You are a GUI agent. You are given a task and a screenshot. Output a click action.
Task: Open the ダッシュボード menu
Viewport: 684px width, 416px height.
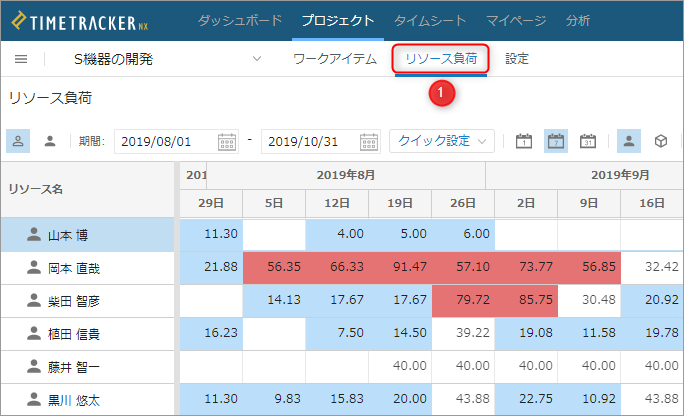tap(239, 20)
